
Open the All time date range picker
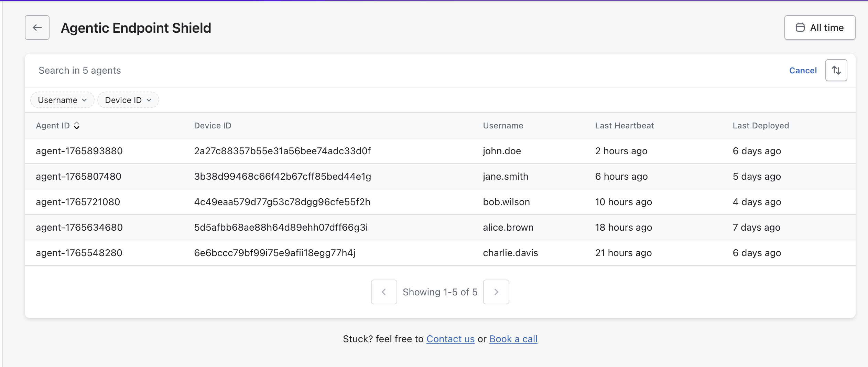pos(820,28)
